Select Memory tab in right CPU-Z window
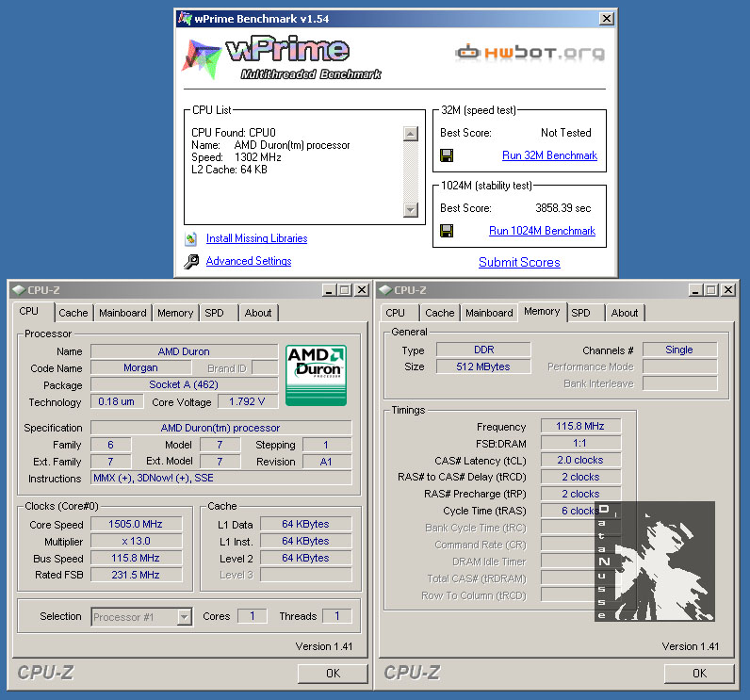 (542, 311)
